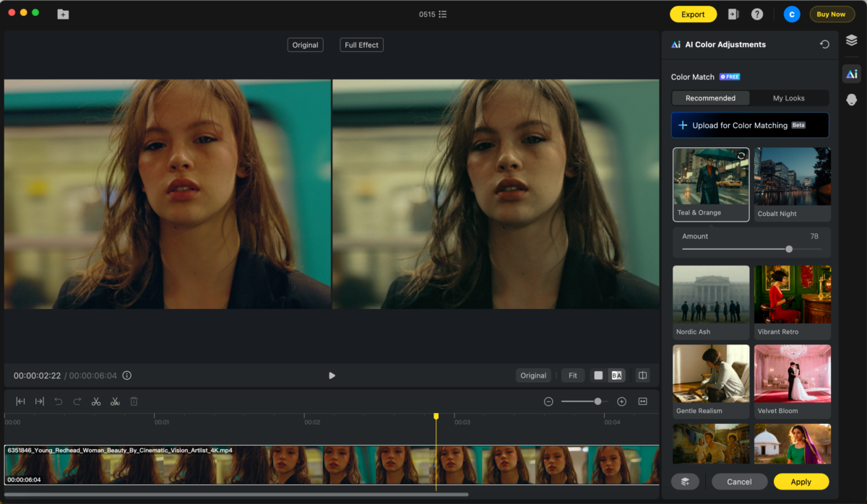Use the AI scissors smart cut tool
The width and height of the screenshot is (867, 504).
tap(115, 401)
